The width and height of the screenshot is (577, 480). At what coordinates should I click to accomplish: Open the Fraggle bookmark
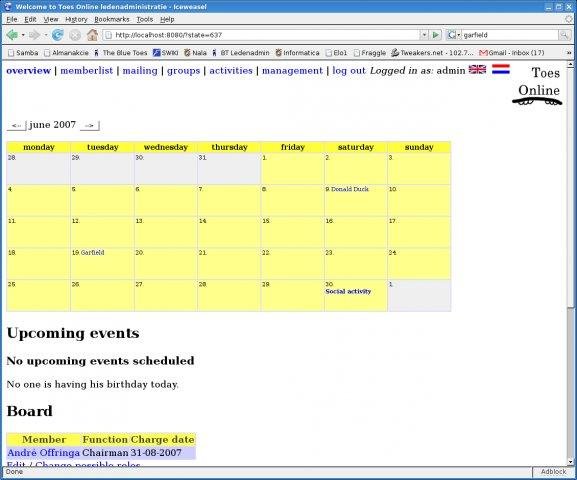[369, 53]
